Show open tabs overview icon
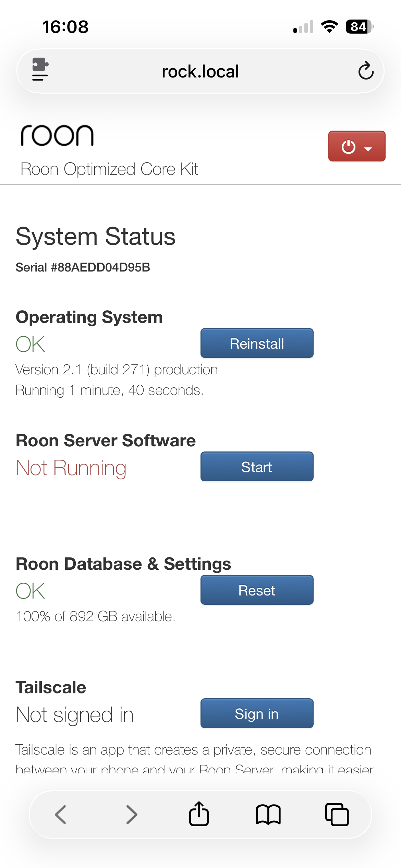401x868 pixels. click(x=337, y=815)
